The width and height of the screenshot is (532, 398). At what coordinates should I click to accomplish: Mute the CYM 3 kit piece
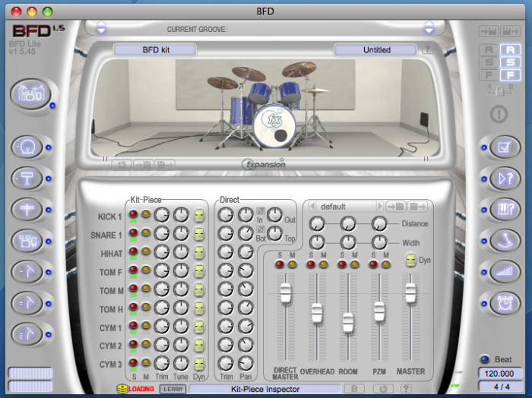[146, 362]
